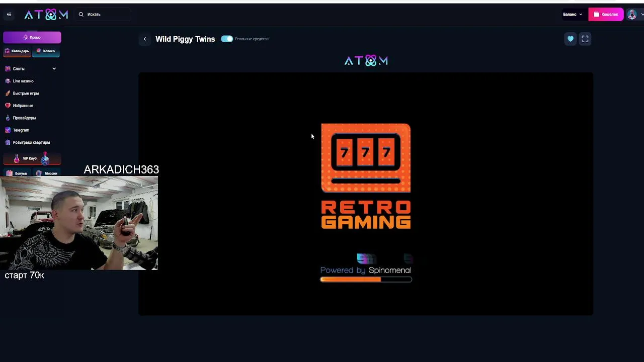Image resolution: width=644 pixels, height=362 pixels.
Task: Open the Бонусы button
Action: 17,173
